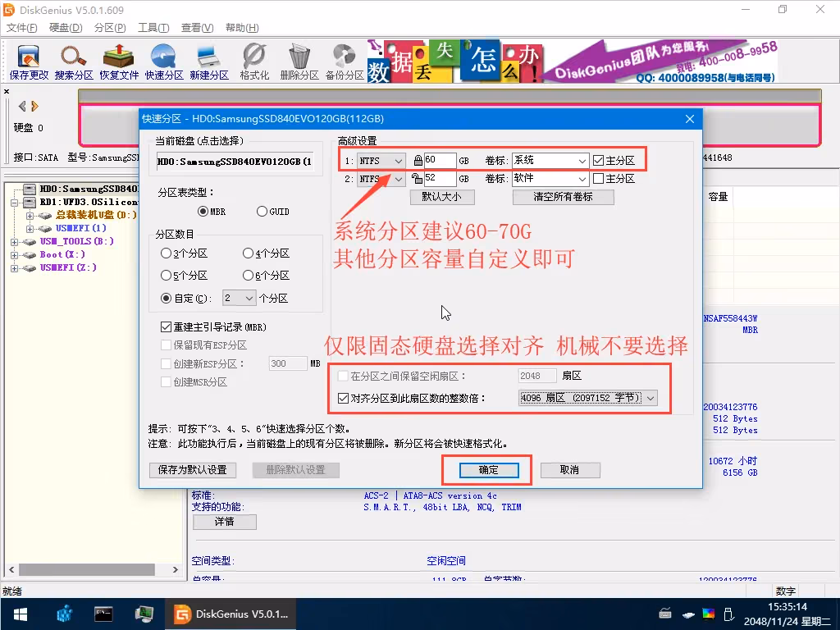Click the 保存更改 toolbar icon
The width and height of the screenshot is (840, 630).
[x=29, y=62]
